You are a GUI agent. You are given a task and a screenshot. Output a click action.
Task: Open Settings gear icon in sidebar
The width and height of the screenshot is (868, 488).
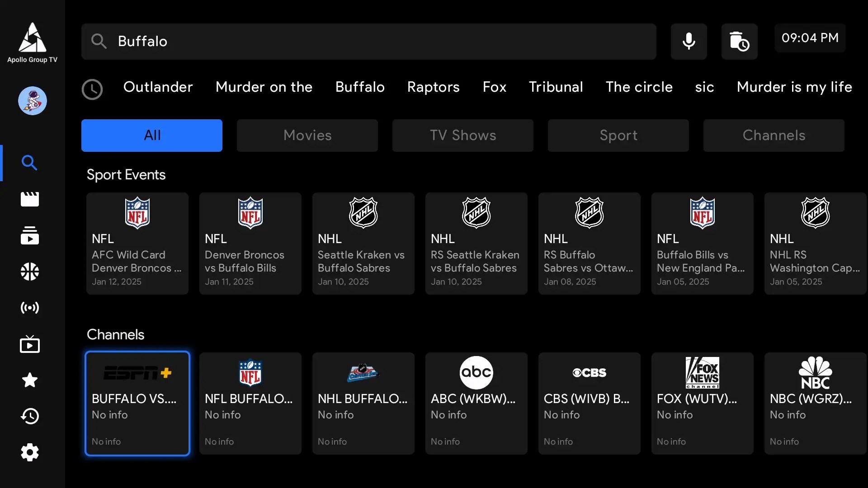pos(30,452)
